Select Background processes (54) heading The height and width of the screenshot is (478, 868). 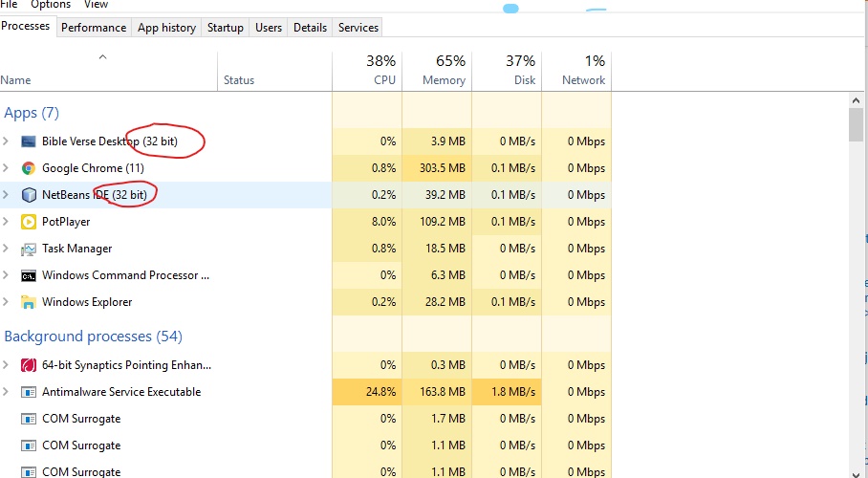tap(93, 337)
